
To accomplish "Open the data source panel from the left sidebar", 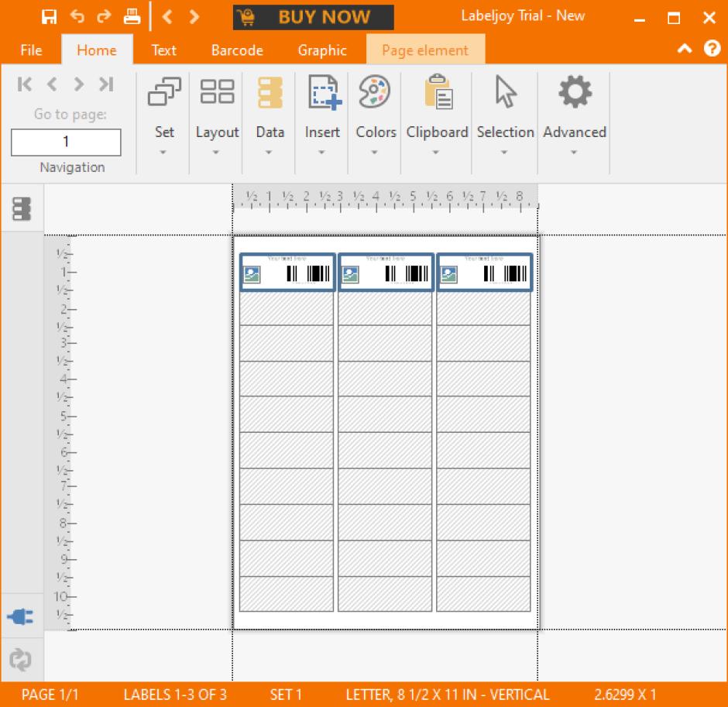I will 22,208.
